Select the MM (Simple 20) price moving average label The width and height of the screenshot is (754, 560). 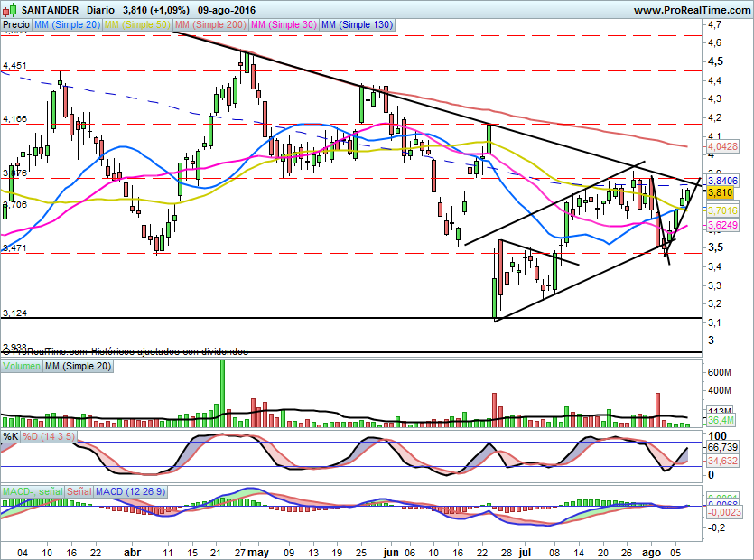(x=68, y=24)
